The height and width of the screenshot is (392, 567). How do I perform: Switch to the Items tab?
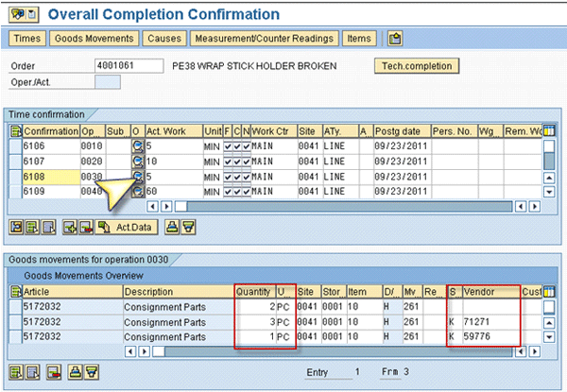tap(359, 39)
